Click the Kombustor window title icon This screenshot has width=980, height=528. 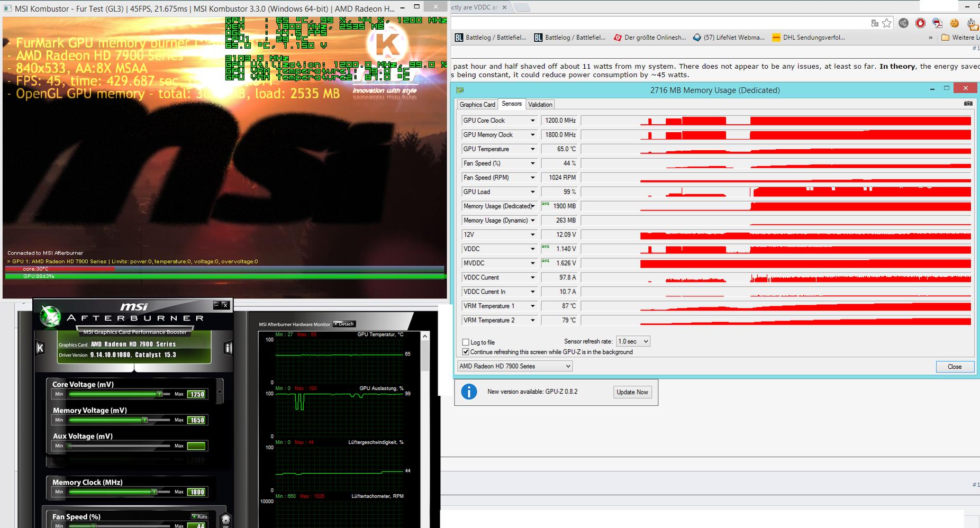coord(7,8)
